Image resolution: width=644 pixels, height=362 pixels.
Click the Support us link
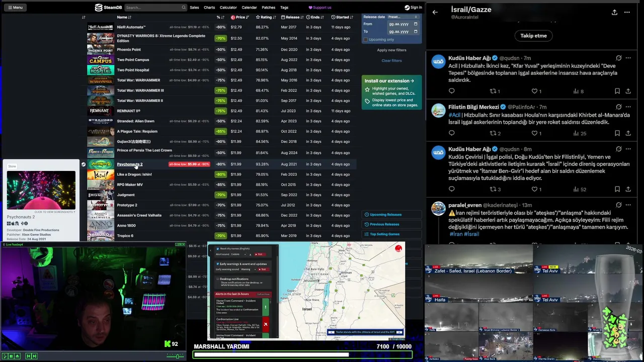[x=320, y=8]
